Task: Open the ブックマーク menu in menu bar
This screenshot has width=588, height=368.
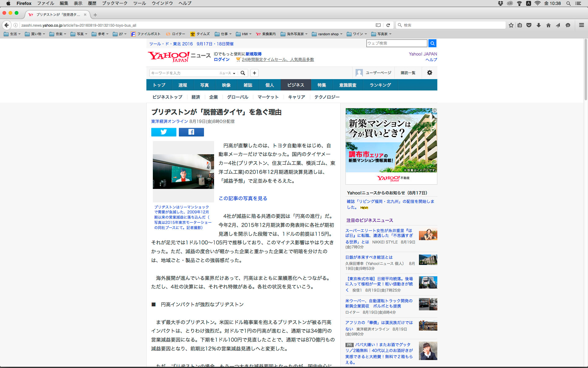Action: [115, 3]
